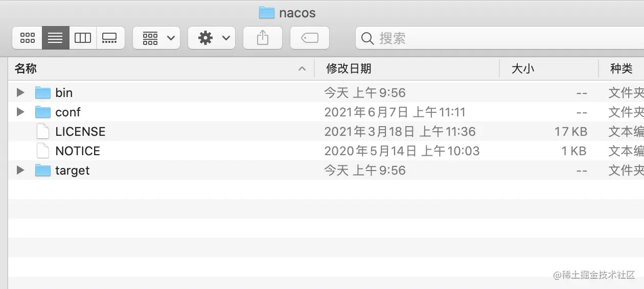Image resolution: width=644 pixels, height=289 pixels.
Task: Click the bin folder icon
Action: tap(43, 93)
